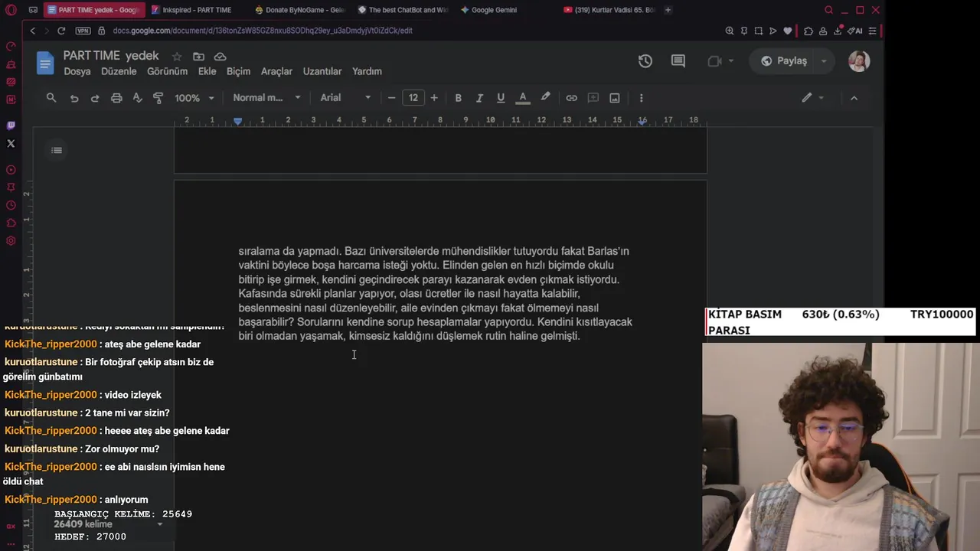Redo the last action
The image size is (980, 551).
pyautogui.click(x=95, y=98)
